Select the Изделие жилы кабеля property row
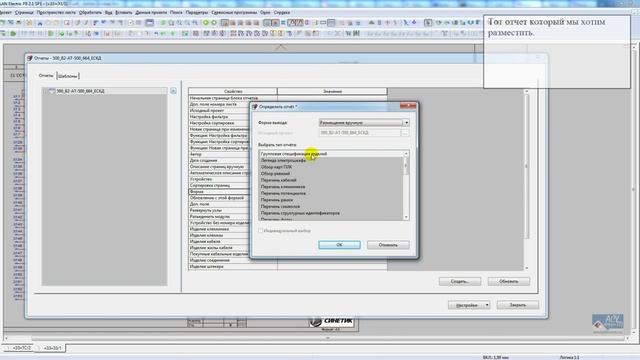Image resolution: width=640 pixels, height=360 pixels. (x=220, y=247)
